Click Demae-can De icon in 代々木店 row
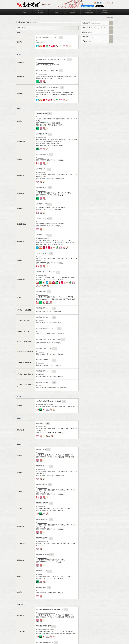 [x=37, y=266]
